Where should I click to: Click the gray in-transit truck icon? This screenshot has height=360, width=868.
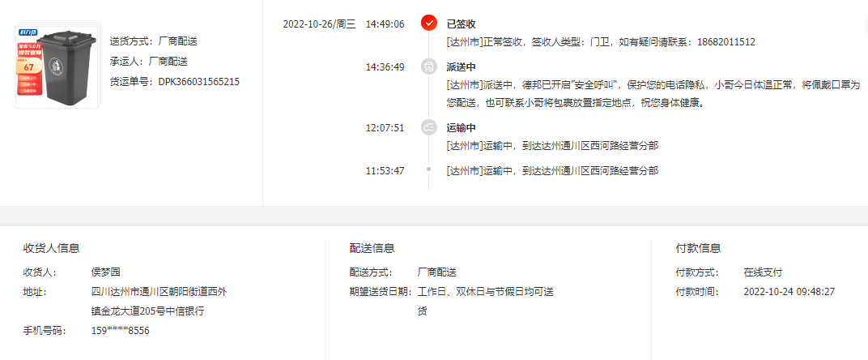428,127
